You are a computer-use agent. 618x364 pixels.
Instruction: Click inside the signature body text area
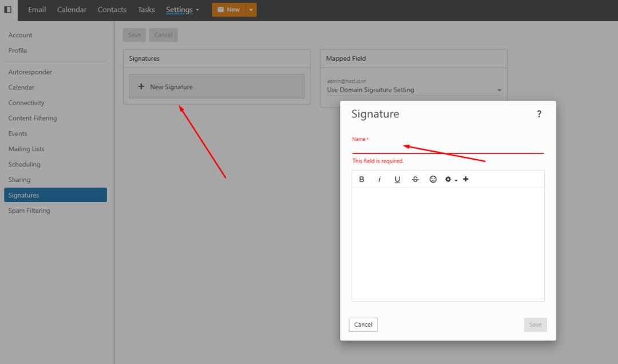[447, 244]
